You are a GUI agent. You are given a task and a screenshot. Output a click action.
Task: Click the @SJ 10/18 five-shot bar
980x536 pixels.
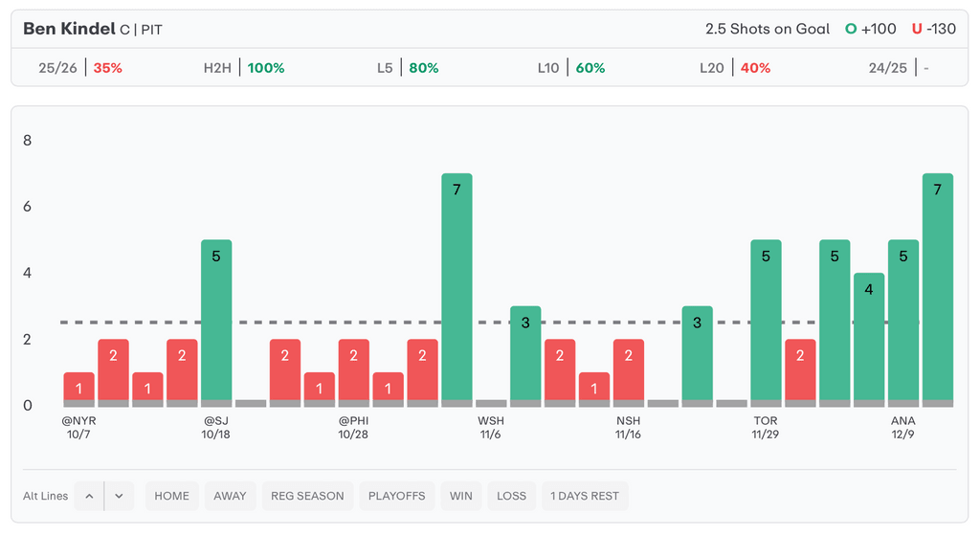coord(216,321)
